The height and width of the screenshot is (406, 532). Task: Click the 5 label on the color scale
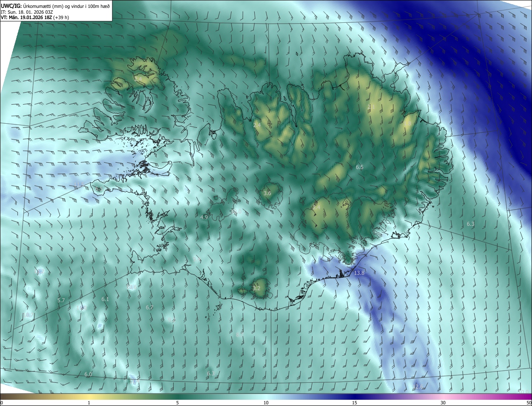[177, 403]
